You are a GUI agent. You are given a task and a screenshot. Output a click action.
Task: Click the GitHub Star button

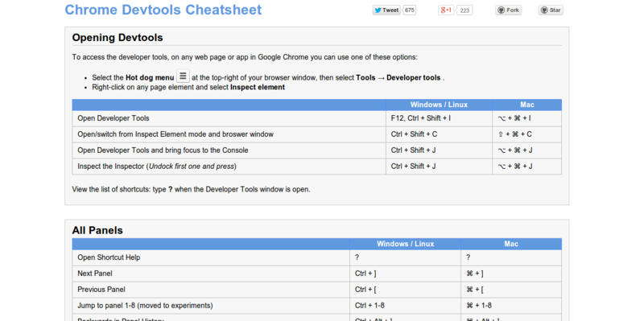click(551, 10)
